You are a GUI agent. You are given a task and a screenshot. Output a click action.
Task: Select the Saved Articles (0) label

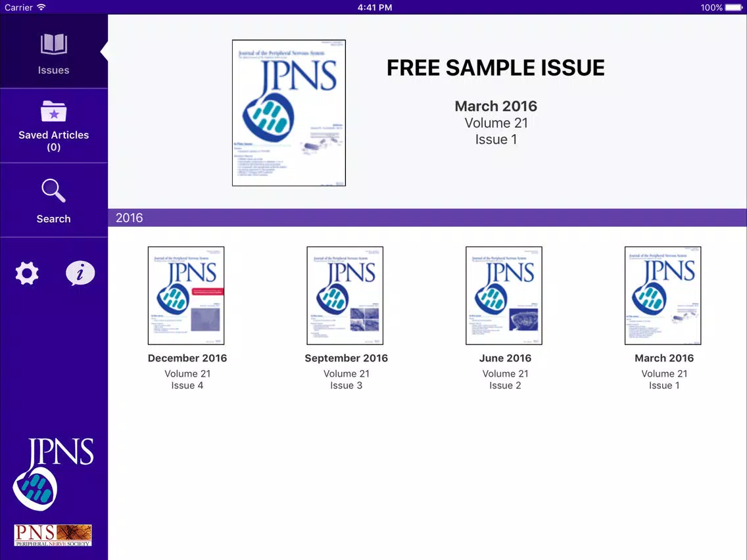click(x=53, y=141)
